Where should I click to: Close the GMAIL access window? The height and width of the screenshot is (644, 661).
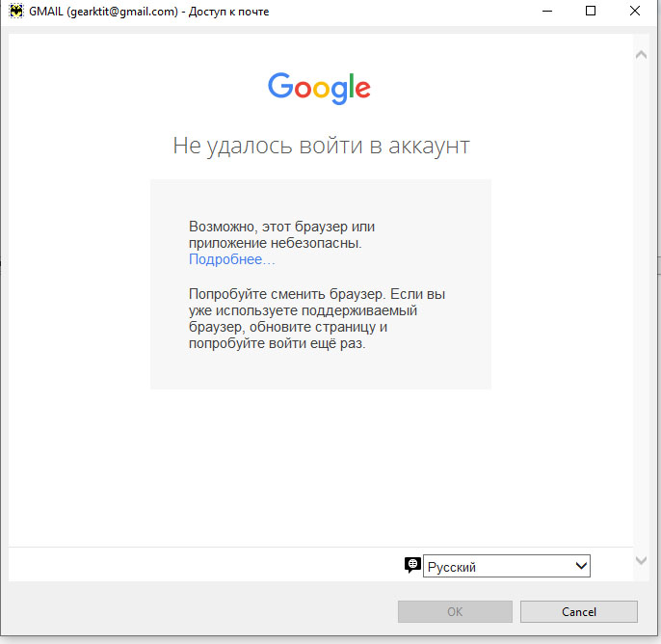635,12
